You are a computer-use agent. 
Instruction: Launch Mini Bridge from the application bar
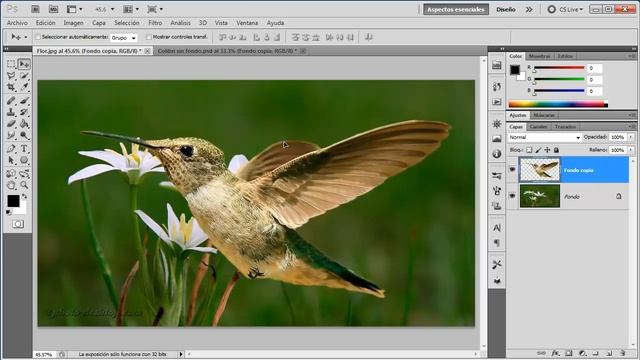click(x=53, y=9)
